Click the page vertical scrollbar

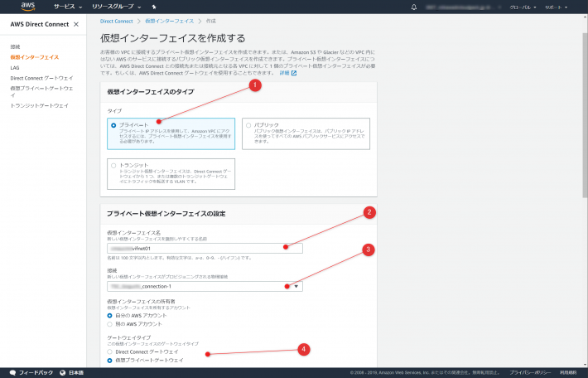585,115
